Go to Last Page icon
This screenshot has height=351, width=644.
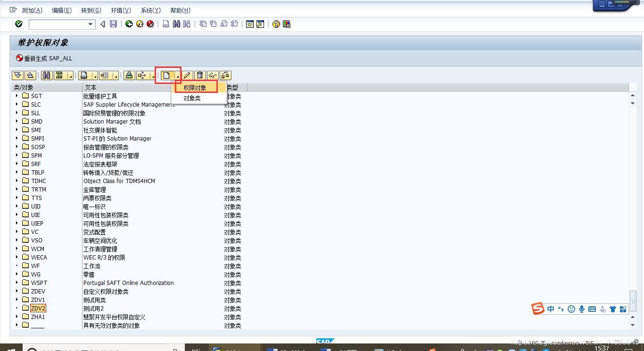click(234, 24)
